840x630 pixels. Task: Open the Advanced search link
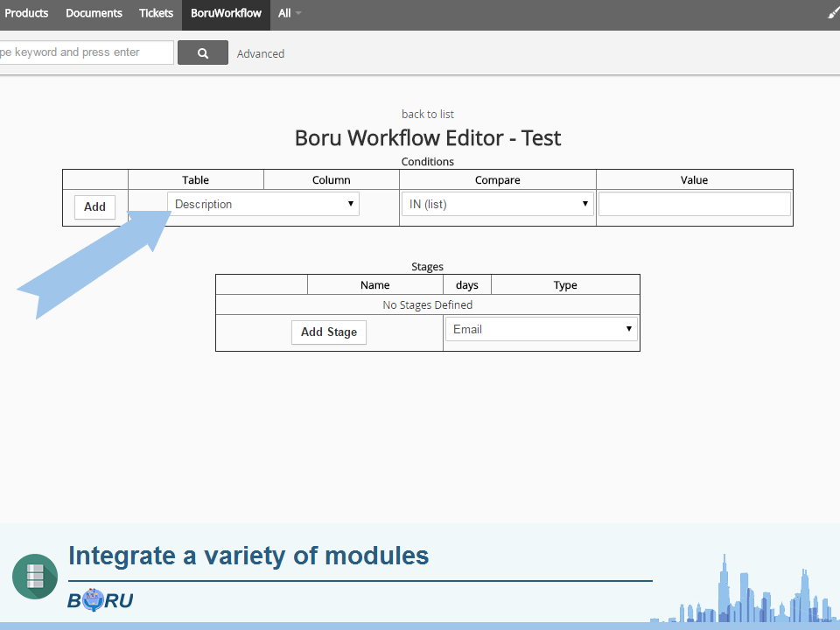[261, 53]
